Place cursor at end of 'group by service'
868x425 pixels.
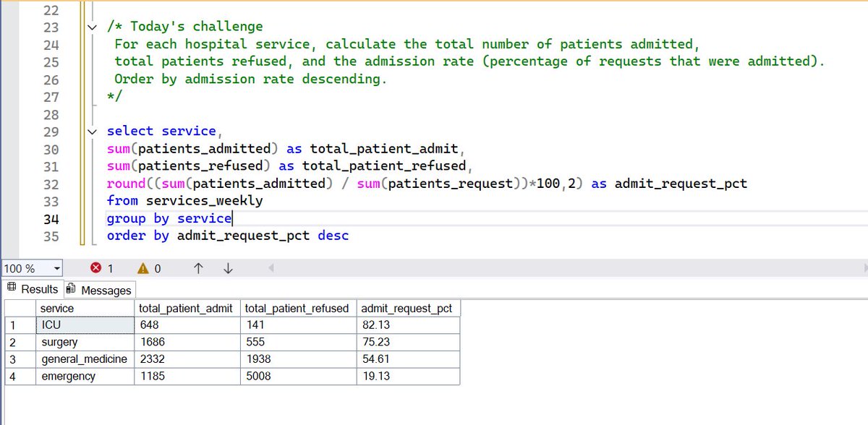232,219
